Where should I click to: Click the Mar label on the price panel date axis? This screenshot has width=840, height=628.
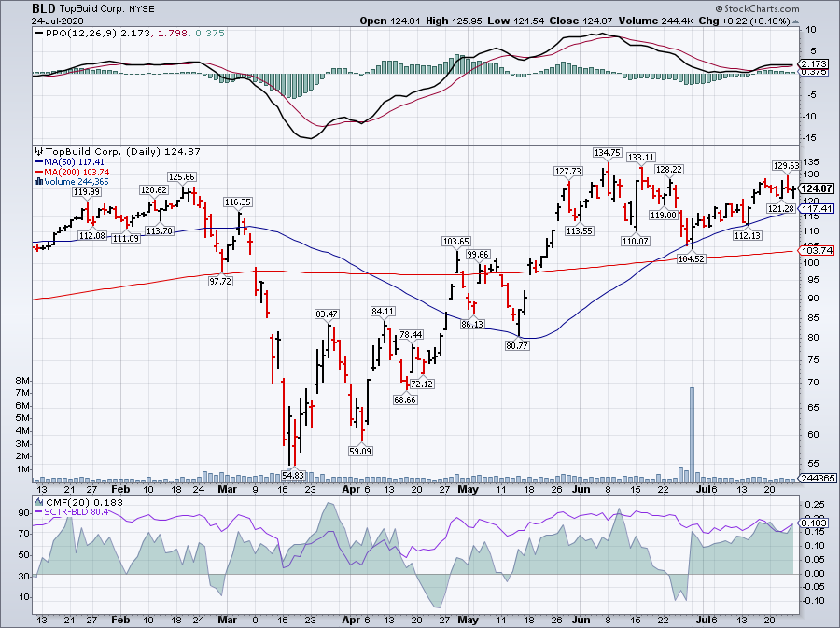(227, 489)
